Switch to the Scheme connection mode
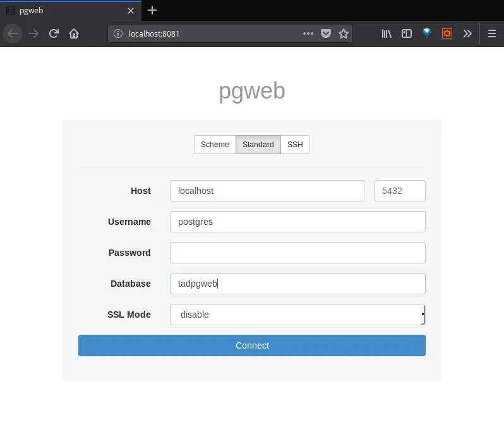504x444 pixels. (215, 145)
